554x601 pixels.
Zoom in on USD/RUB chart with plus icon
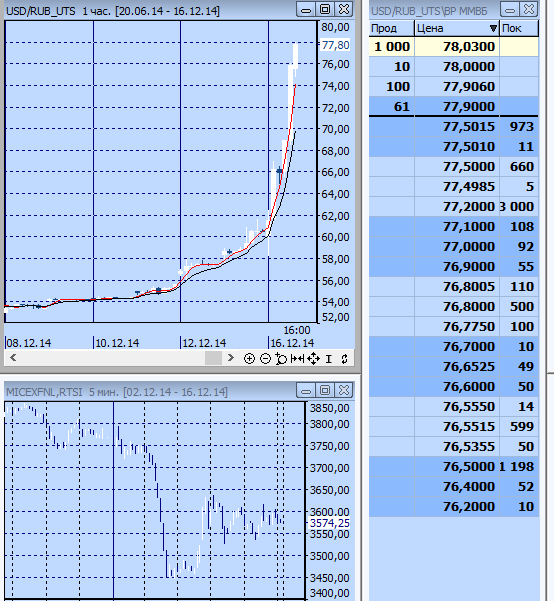(249, 359)
